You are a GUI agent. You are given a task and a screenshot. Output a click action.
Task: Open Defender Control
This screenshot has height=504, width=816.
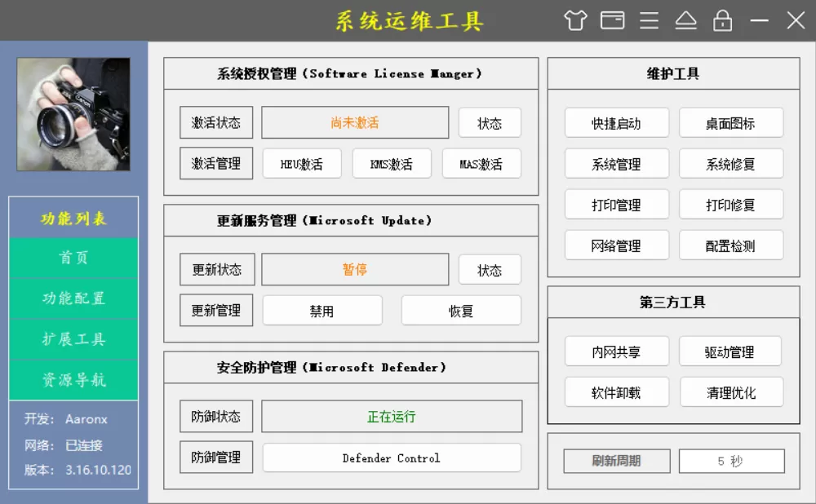tap(392, 458)
